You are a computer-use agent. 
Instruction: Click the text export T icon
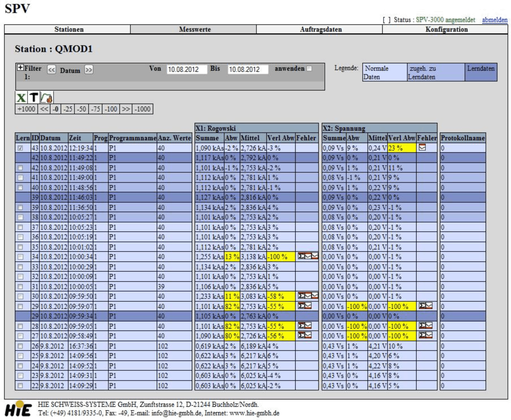pyautogui.click(x=34, y=98)
